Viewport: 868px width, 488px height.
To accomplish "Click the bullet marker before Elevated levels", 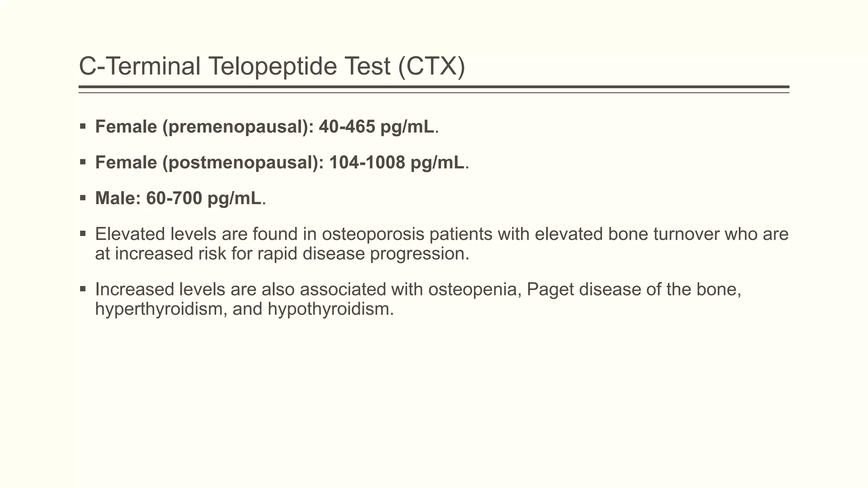I will 83,233.
